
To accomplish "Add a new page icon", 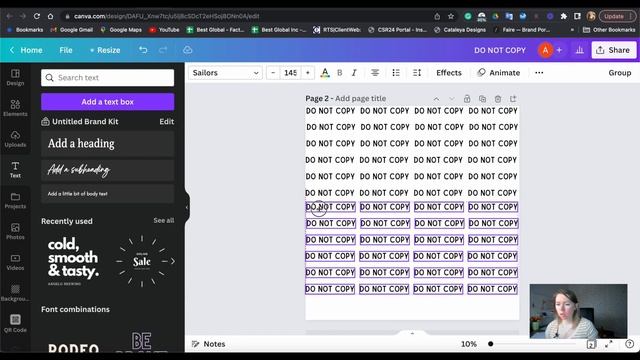I will [x=513, y=99].
